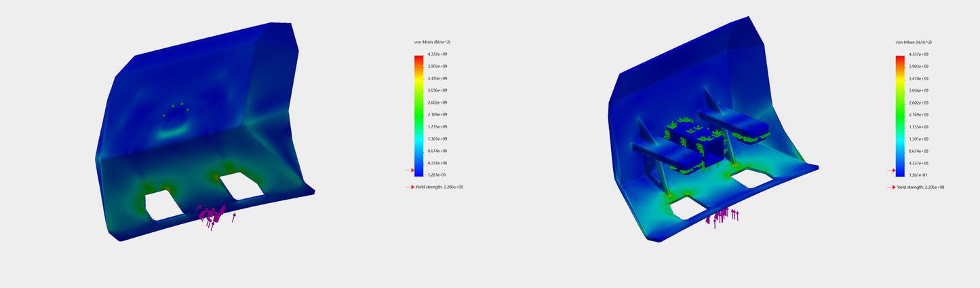Click small green fixture markers on left model
The height and width of the screenshot is (288, 980).
point(176,107)
